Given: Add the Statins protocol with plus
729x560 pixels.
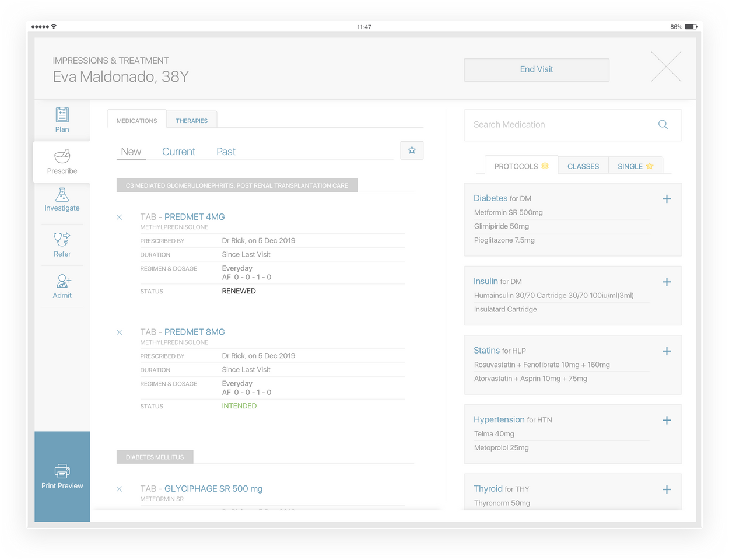Looking at the screenshot, I should (x=667, y=351).
